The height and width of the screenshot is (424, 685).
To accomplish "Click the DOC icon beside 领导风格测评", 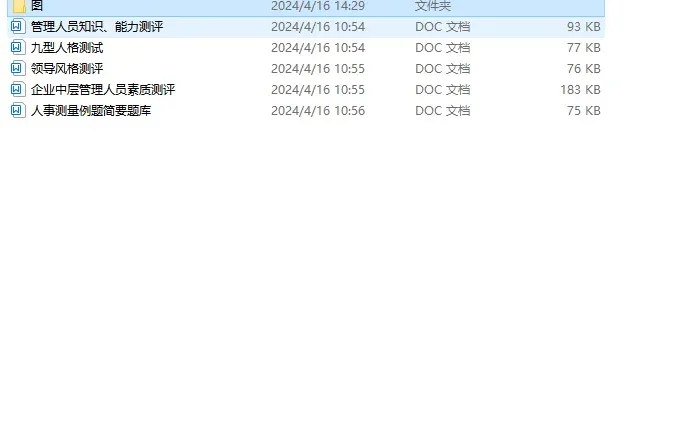I will (x=17, y=69).
